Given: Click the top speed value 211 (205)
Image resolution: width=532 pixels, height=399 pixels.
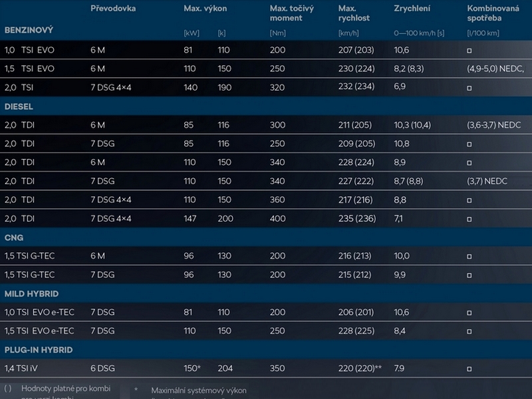Looking at the screenshot, I should (x=355, y=125).
